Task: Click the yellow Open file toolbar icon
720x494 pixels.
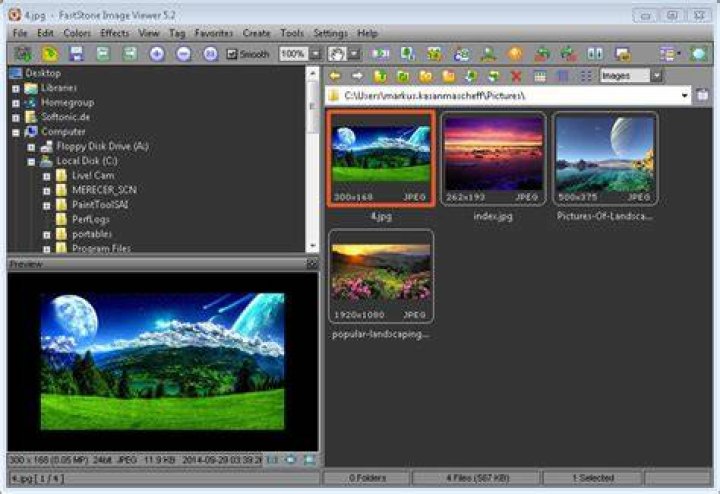Action: (50, 54)
